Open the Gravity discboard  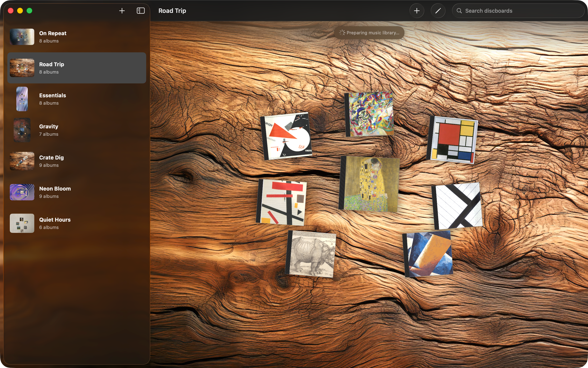[77, 130]
